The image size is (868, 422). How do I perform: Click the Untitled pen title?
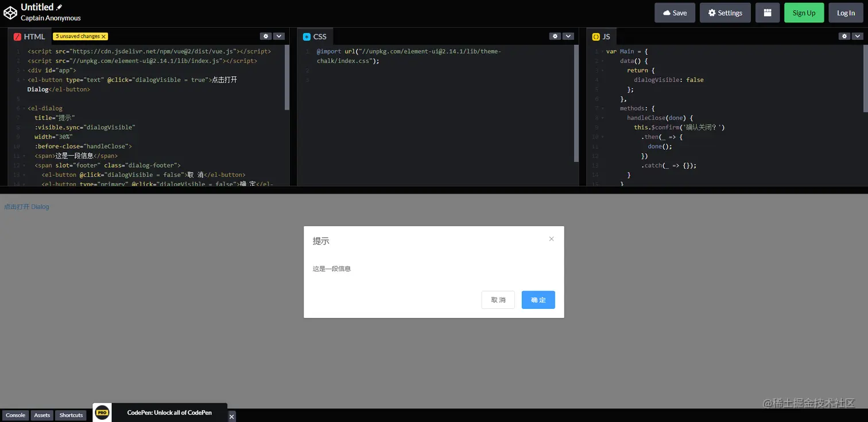pos(37,7)
